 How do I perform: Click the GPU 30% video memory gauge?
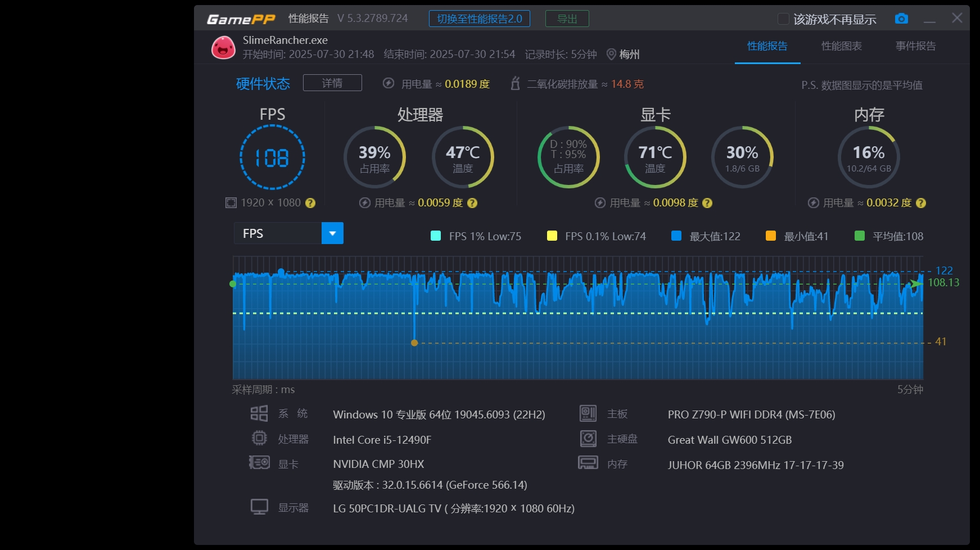point(742,157)
